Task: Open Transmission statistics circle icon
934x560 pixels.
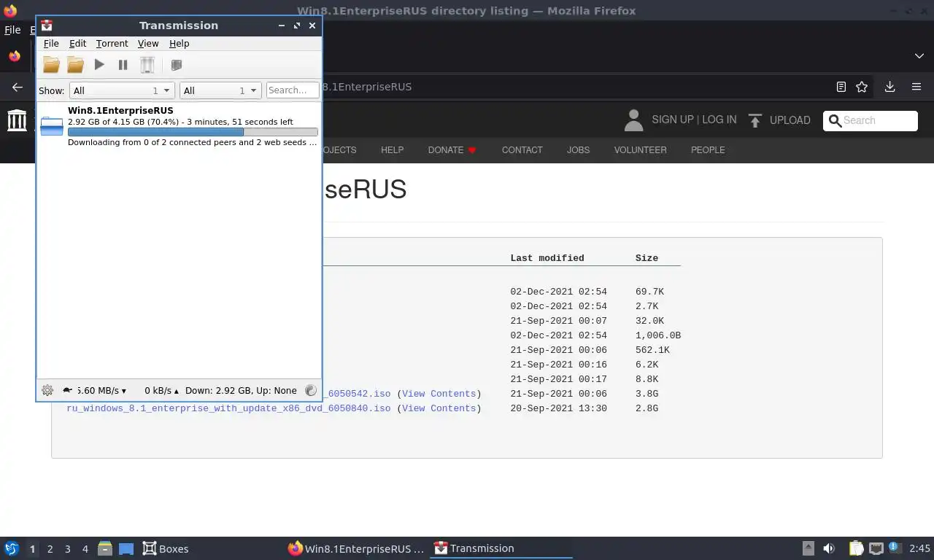Action: tap(311, 390)
